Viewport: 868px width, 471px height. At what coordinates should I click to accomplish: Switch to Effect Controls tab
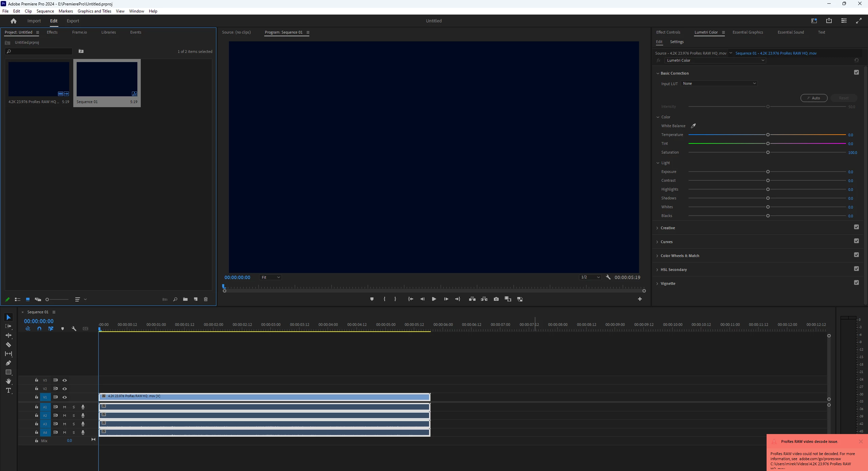click(668, 32)
